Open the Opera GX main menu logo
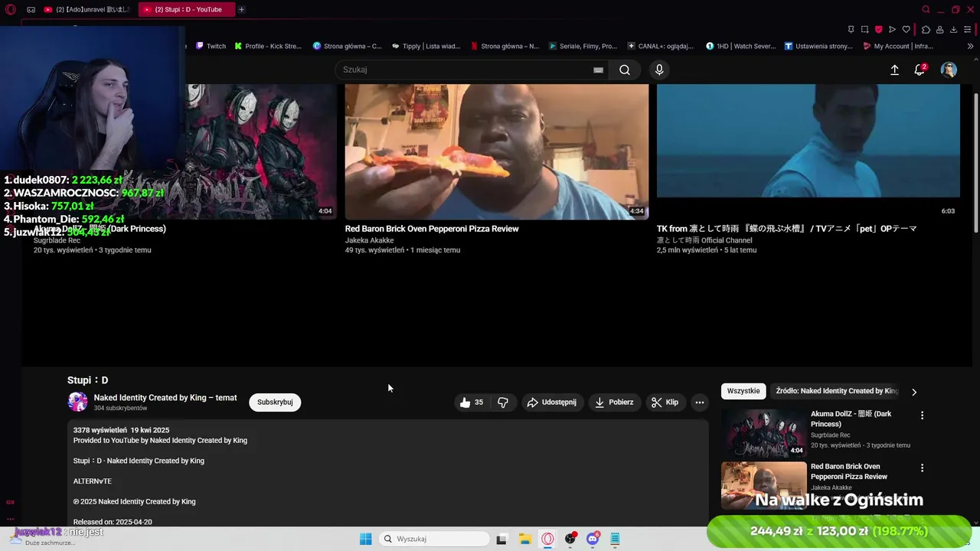The image size is (980, 551). pyautogui.click(x=11, y=10)
